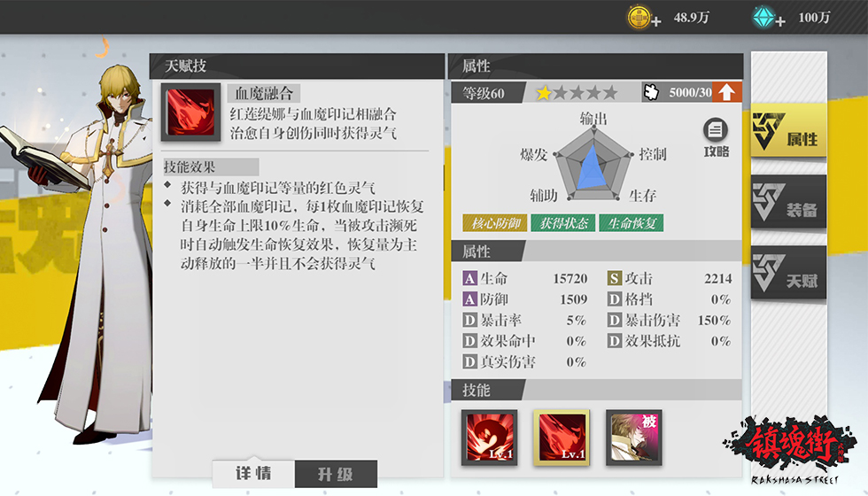Click the orange level-up arrow icon
The height and width of the screenshot is (496, 868).
pyautogui.click(x=727, y=92)
